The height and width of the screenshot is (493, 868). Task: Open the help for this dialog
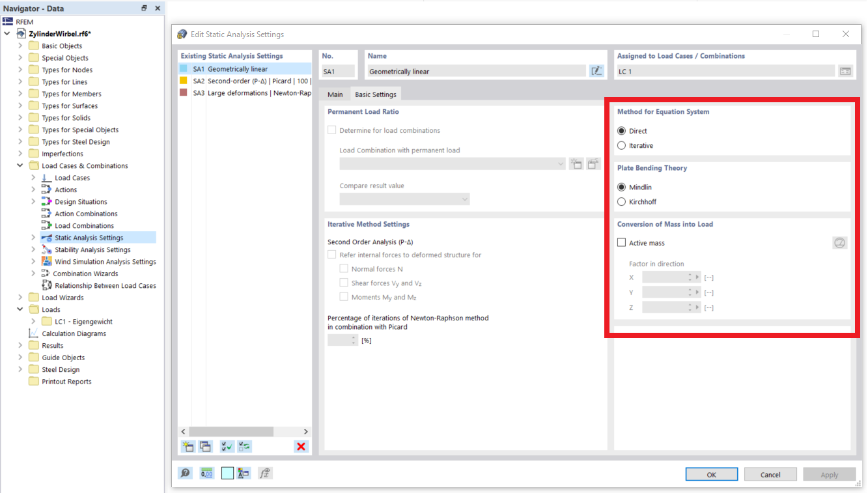point(185,473)
